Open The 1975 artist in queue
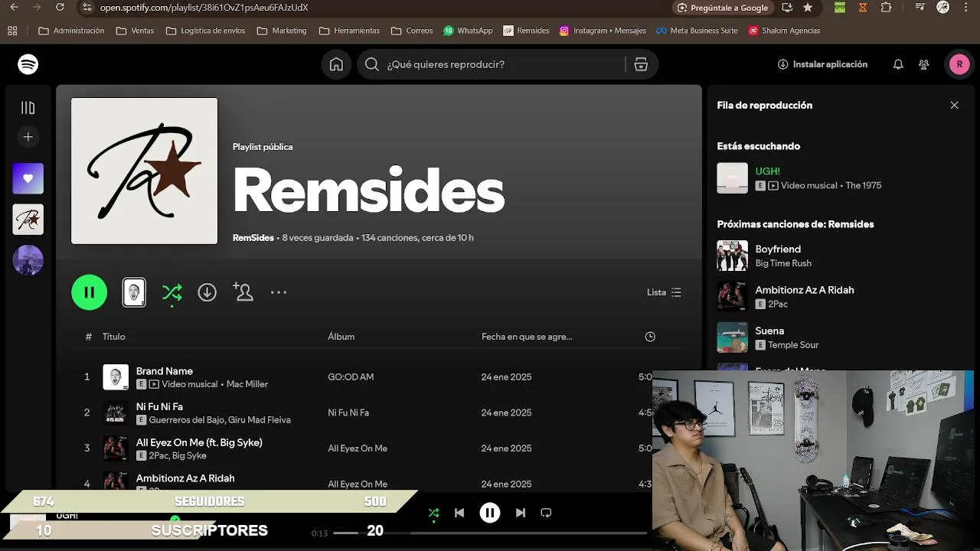Image resolution: width=980 pixels, height=551 pixels. pos(864,185)
